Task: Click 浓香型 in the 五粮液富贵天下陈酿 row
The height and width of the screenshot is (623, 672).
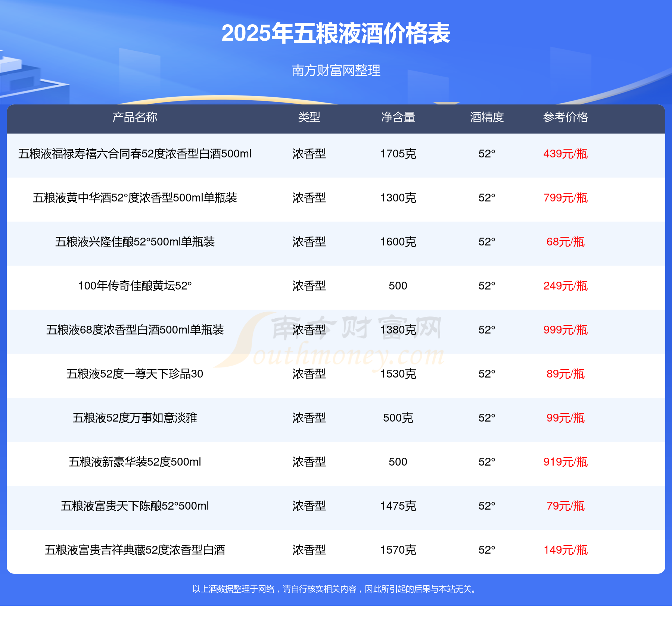Action: (x=309, y=506)
